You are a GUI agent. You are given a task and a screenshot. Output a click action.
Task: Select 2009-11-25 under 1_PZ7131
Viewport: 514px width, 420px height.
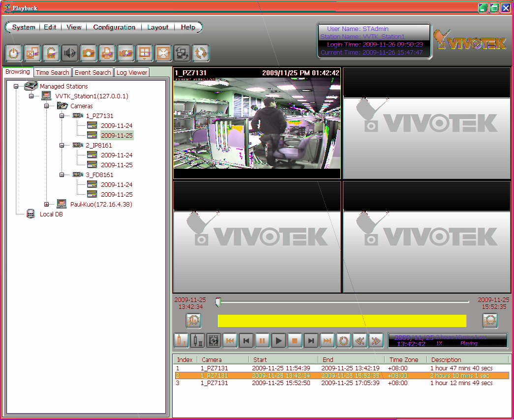pyautogui.click(x=117, y=135)
